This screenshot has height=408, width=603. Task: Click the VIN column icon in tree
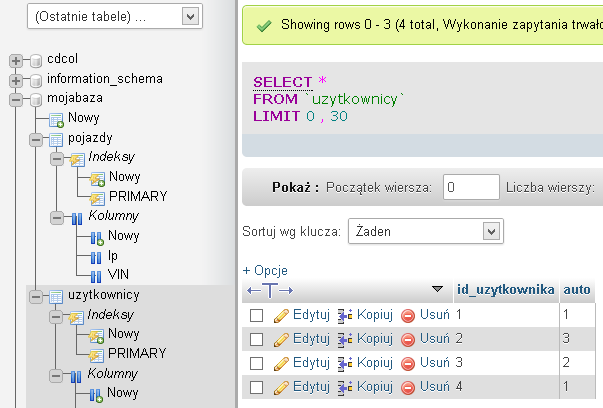97,275
